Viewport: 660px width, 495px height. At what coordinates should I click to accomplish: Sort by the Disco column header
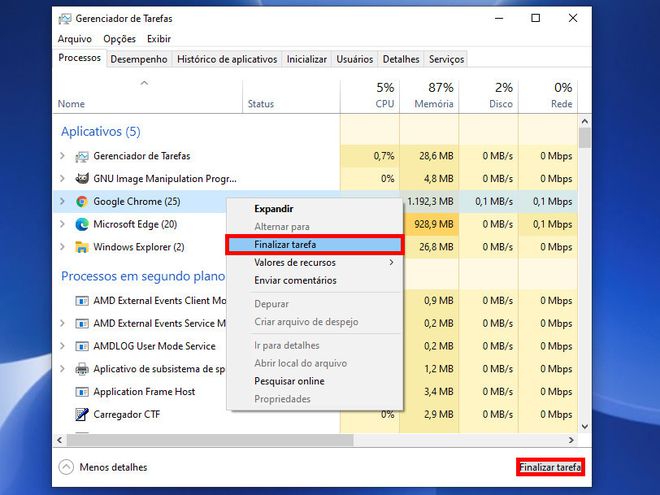(489, 96)
